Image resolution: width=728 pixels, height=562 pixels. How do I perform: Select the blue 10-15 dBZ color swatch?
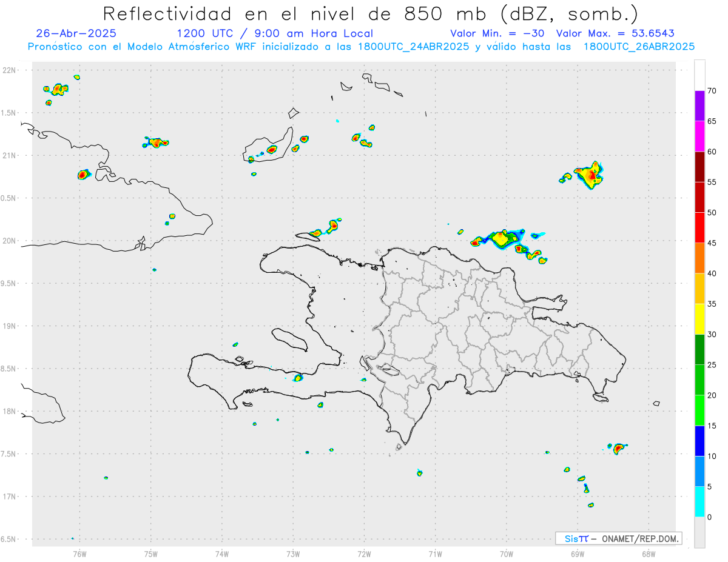tap(699, 441)
